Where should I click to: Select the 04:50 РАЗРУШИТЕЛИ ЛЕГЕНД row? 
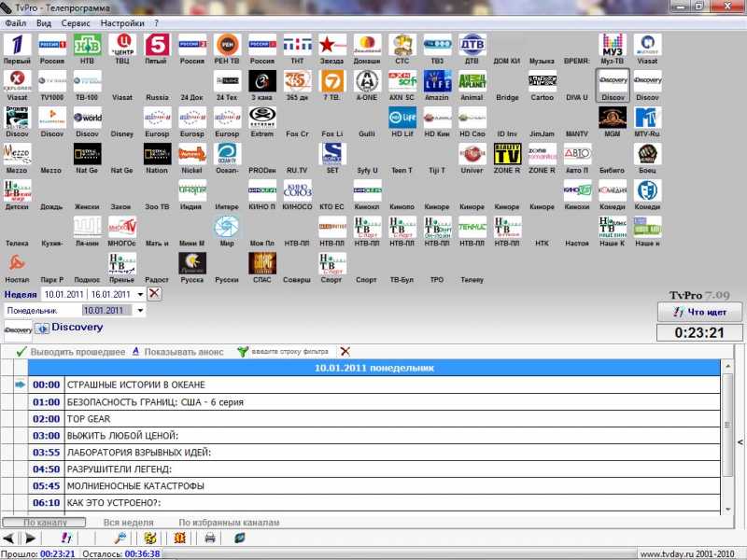click(x=374, y=469)
